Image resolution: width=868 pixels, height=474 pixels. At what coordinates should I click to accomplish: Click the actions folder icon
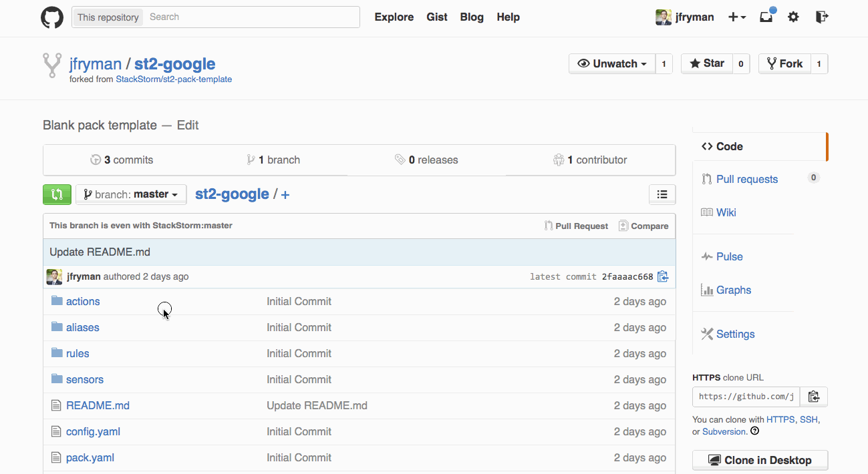(x=57, y=301)
